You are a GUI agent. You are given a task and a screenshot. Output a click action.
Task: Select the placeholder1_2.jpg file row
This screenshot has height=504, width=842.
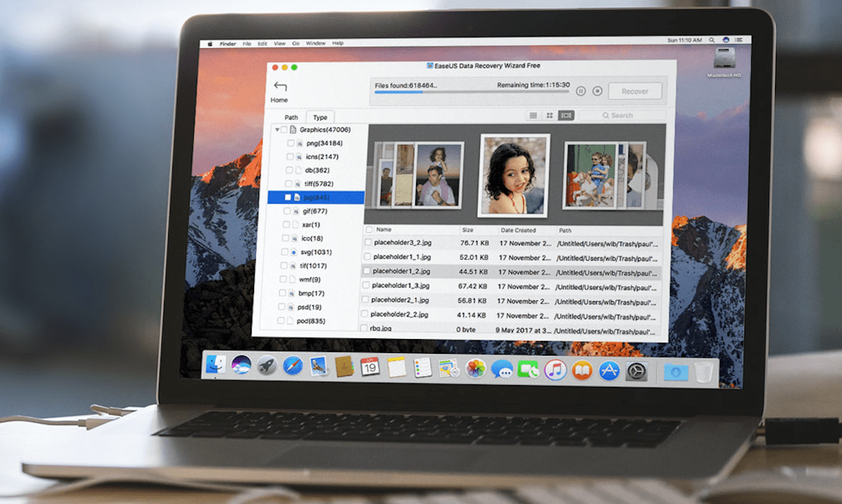(x=512, y=271)
